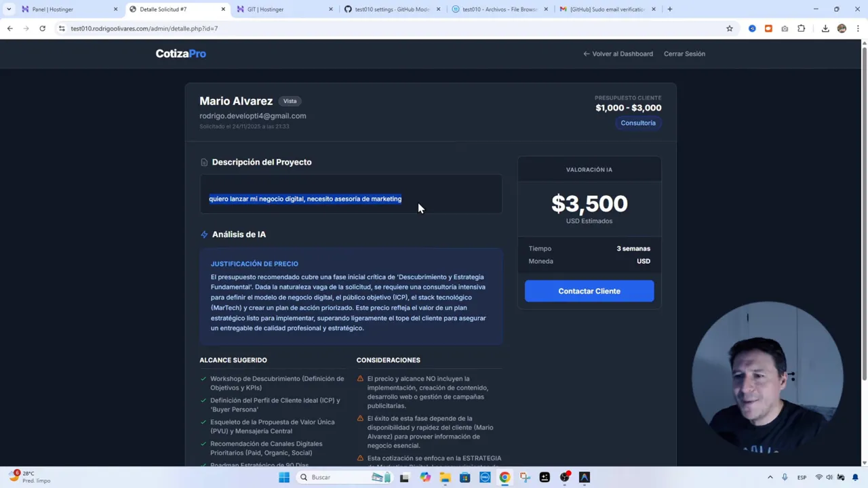The width and height of the screenshot is (868, 488).
Task: Click the Volver al Dashboard link
Action: 618,54
